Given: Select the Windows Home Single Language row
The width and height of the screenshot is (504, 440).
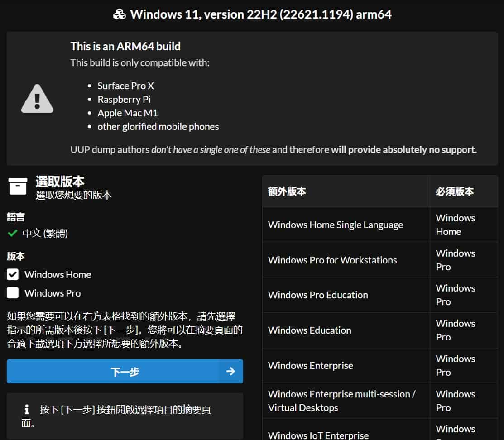Looking at the screenshot, I should click(x=335, y=225).
